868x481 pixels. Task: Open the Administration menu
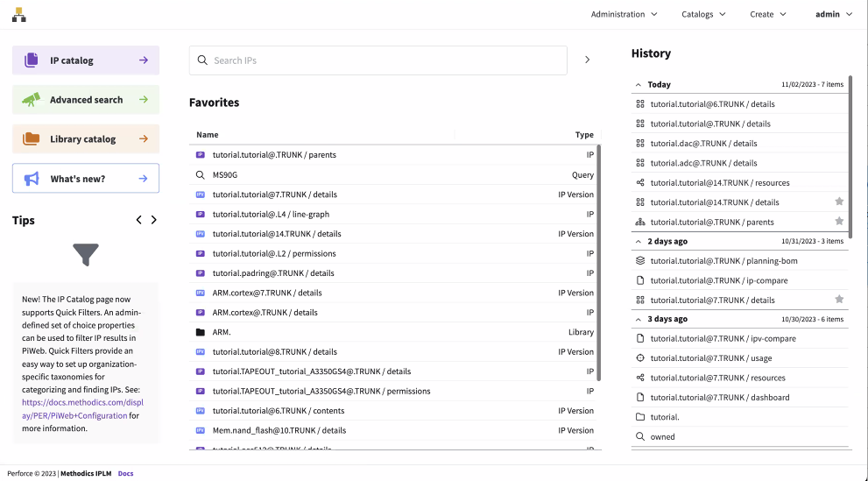point(624,14)
